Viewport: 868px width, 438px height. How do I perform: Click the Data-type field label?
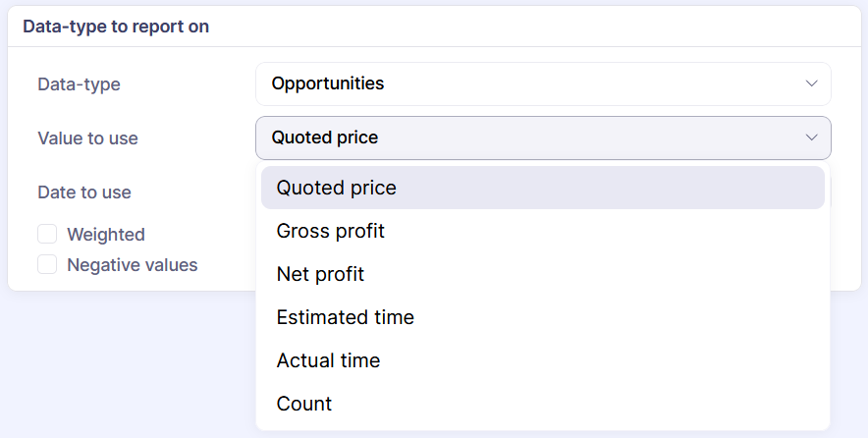tap(79, 84)
